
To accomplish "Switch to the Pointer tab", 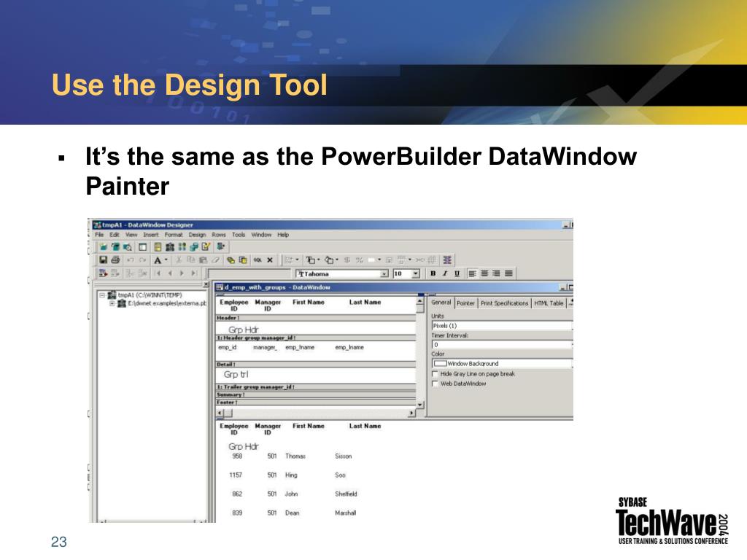I will point(465,303).
